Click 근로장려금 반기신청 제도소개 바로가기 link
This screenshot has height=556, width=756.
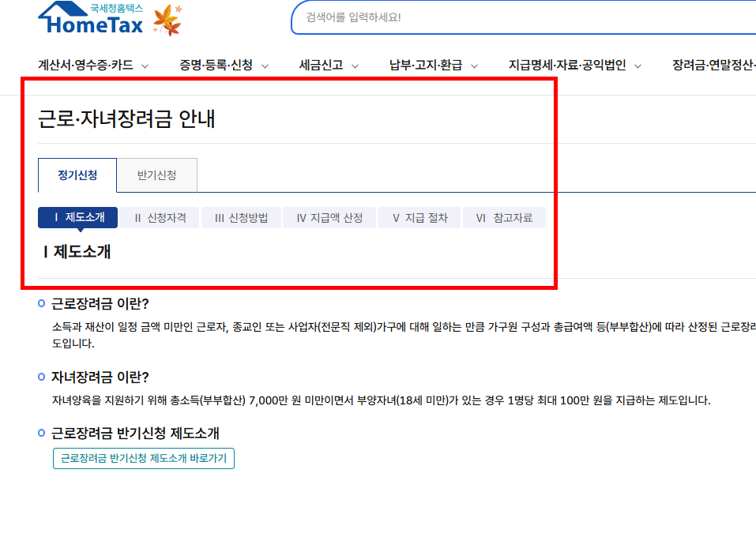tap(143, 458)
